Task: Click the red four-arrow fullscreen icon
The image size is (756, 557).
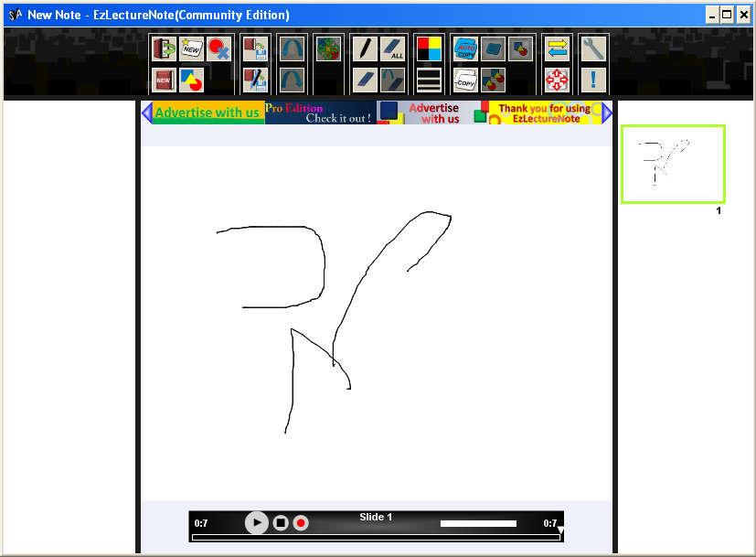Action: (x=558, y=80)
